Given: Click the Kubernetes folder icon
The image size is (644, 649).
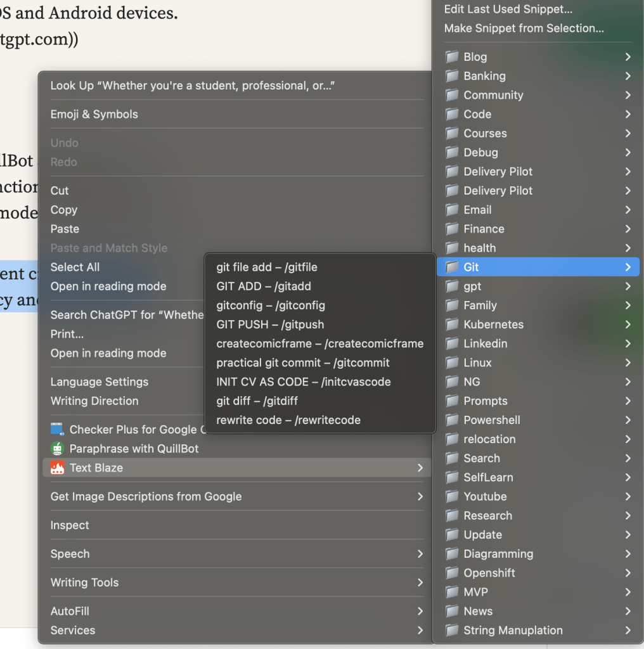Looking at the screenshot, I should [x=452, y=324].
